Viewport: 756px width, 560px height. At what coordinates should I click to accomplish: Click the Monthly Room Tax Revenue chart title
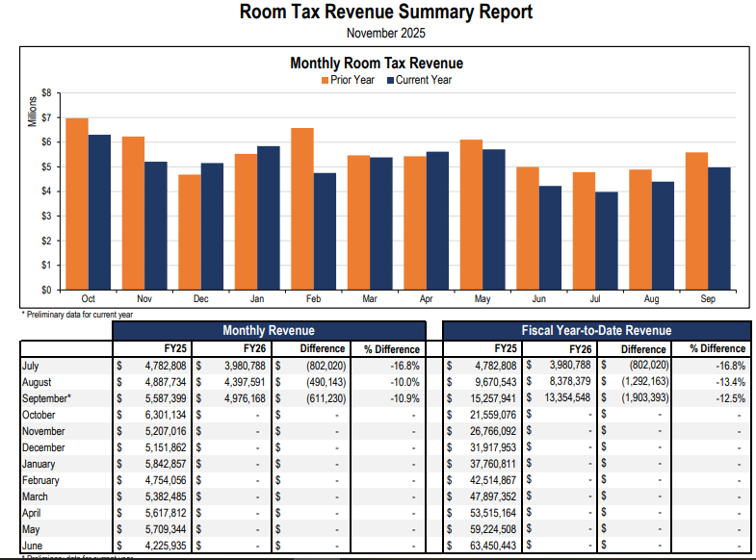(377, 63)
